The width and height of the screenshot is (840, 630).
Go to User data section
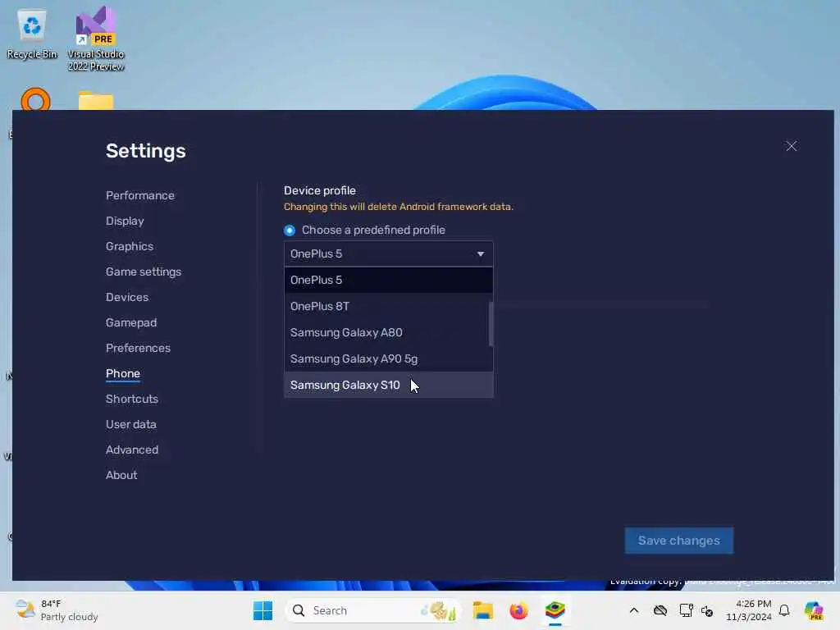130,424
